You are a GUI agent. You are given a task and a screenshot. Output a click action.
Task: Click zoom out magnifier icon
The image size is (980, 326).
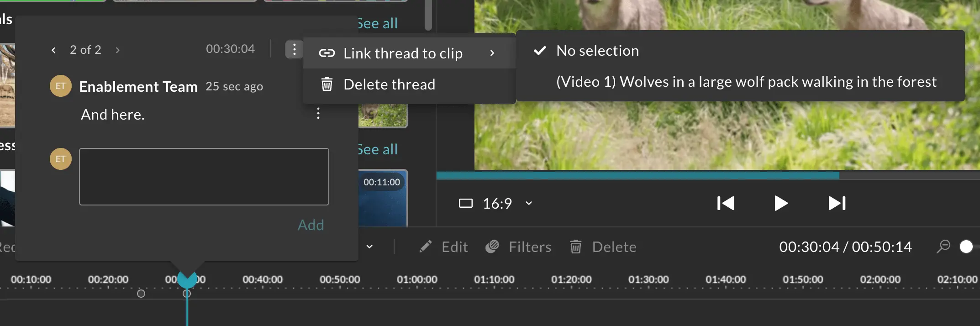tap(943, 247)
